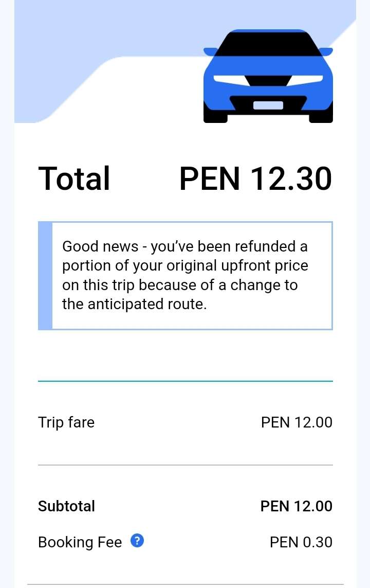Click the teal divider line above Trip fare
This screenshot has width=370, height=588.
(185, 381)
